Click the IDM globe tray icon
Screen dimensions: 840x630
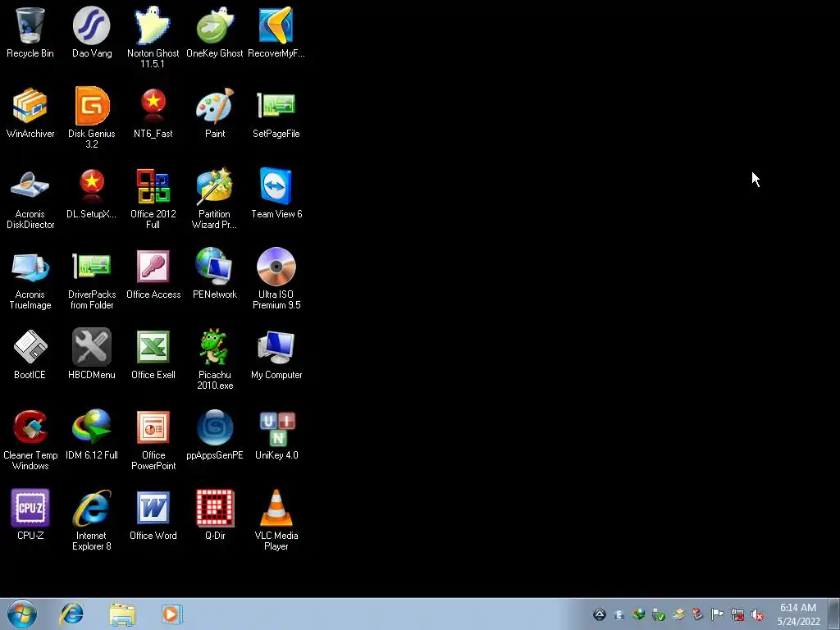pyautogui.click(x=638, y=614)
